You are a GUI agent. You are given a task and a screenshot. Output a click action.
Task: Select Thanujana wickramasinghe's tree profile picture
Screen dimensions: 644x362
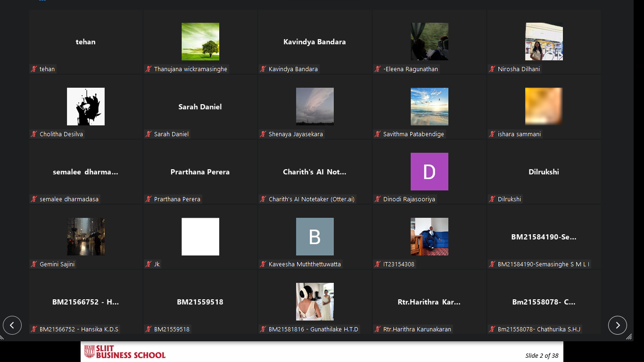click(200, 41)
